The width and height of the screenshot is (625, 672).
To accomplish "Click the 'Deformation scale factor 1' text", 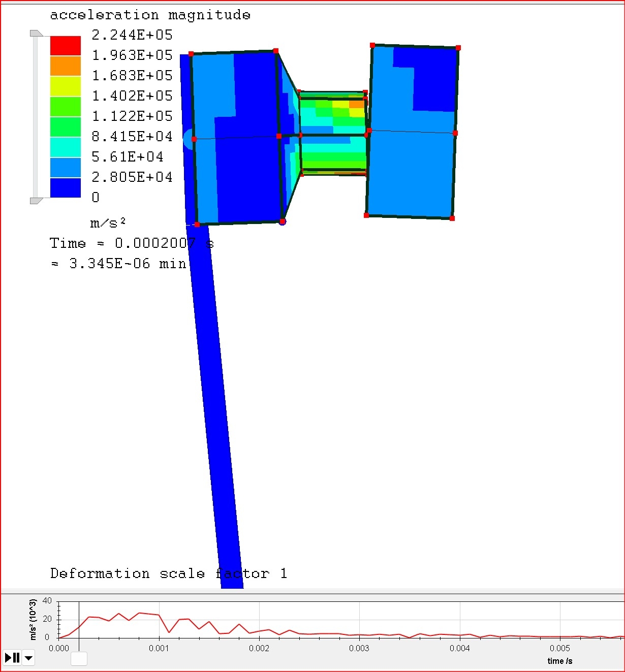I will (x=168, y=573).
